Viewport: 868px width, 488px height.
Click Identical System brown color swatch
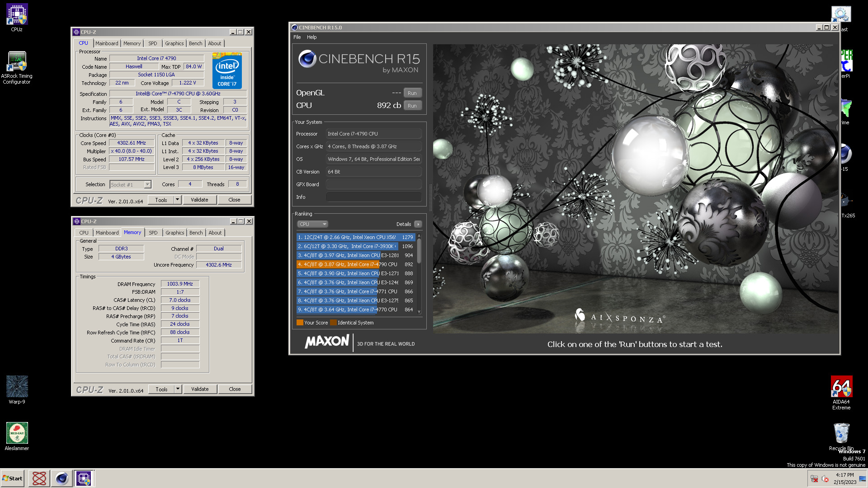[x=333, y=323]
